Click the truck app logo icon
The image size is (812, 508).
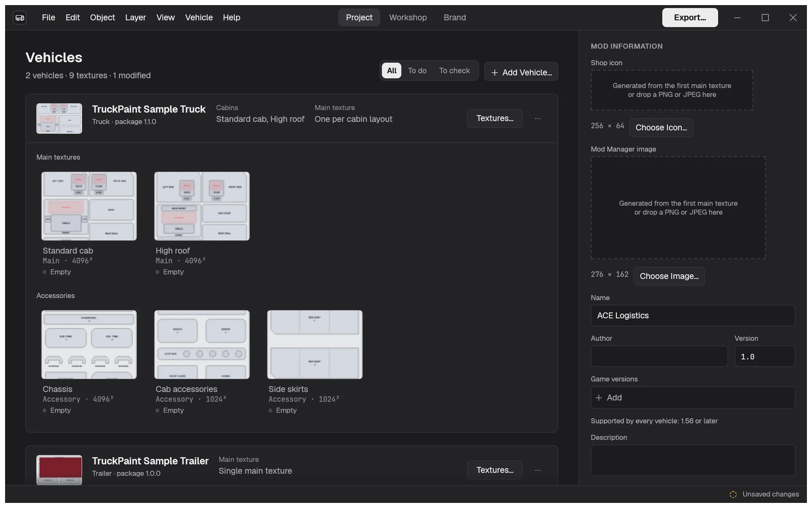click(x=20, y=17)
